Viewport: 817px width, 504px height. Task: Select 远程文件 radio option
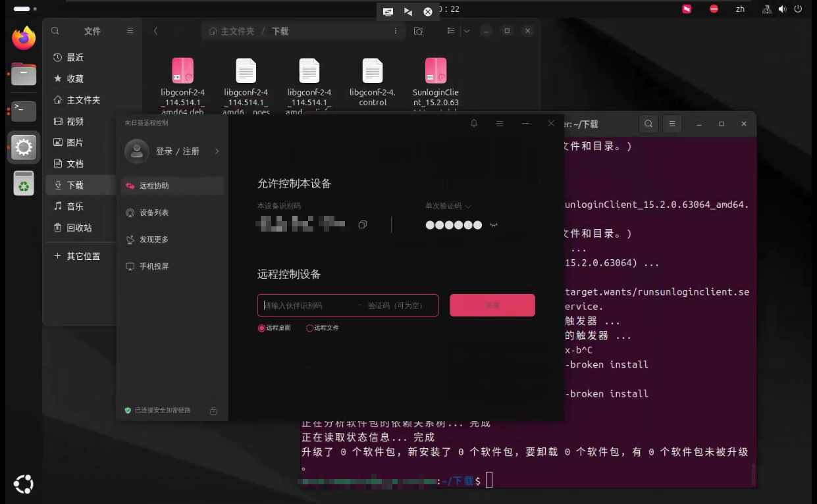(309, 328)
